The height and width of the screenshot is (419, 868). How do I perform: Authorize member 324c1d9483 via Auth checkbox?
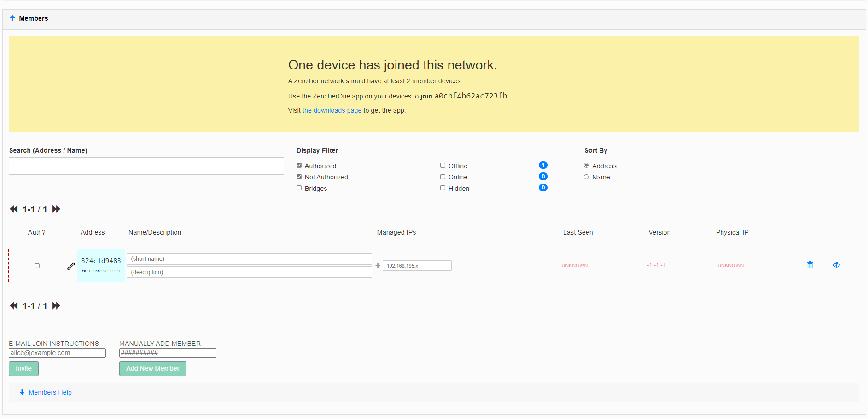coord(37,265)
